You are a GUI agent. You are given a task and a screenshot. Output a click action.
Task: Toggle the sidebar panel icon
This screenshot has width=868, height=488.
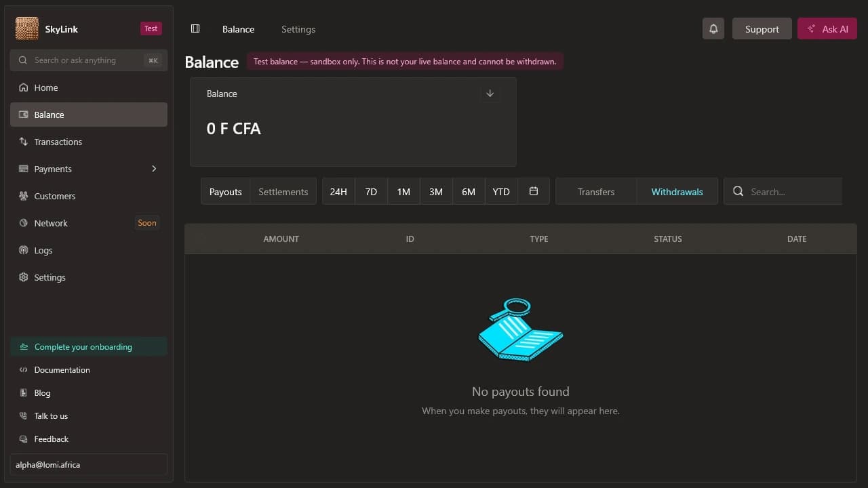pyautogui.click(x=195, y=28)
